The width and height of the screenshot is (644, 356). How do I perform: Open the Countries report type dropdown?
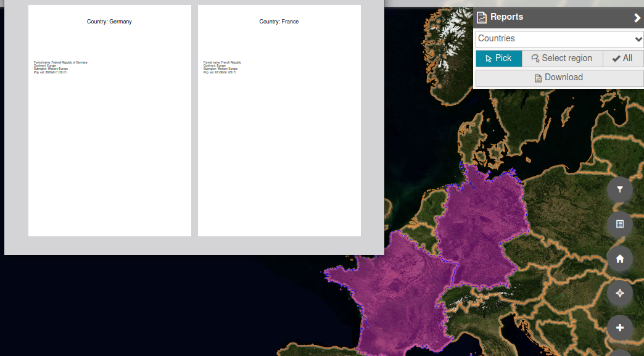(x=559, y=39)
